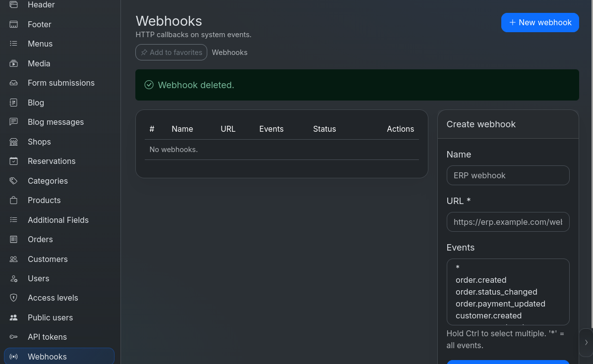Click the Shops storefront icon
593x364 pixels.
[13, 142]
